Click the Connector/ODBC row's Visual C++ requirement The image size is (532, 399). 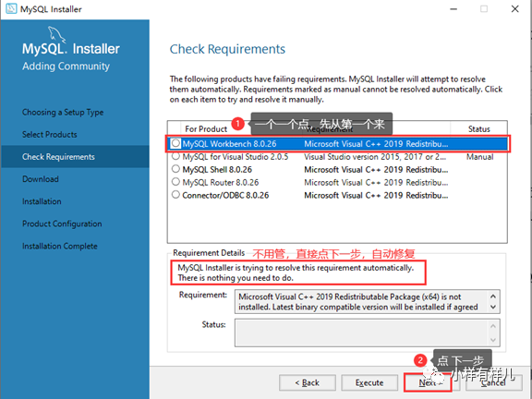click(x=376, y=196)
